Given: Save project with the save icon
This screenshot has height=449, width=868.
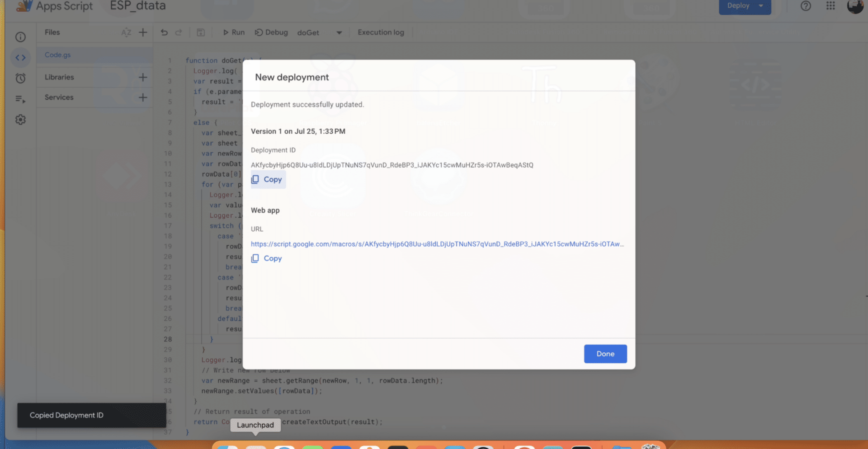Looking at the screenshot, I should coord(201,33).
